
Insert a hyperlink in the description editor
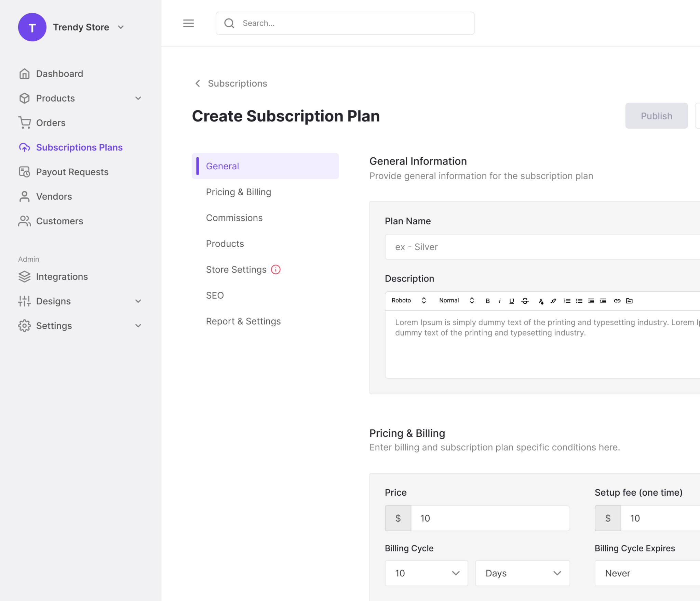(617, 301)
